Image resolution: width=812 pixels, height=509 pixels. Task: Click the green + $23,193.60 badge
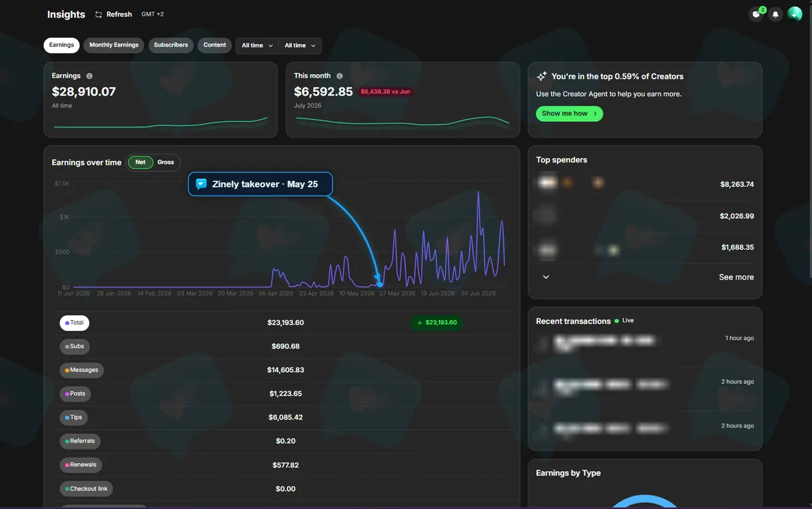point(436,323)
